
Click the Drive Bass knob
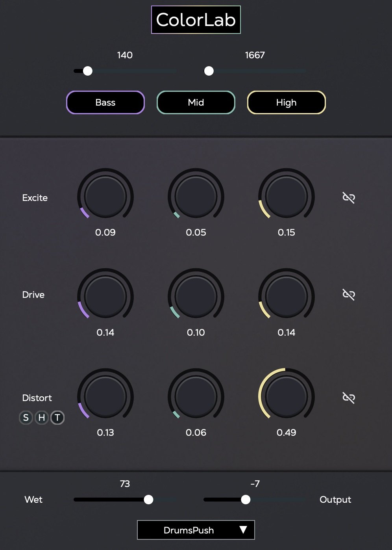point(105,296)
